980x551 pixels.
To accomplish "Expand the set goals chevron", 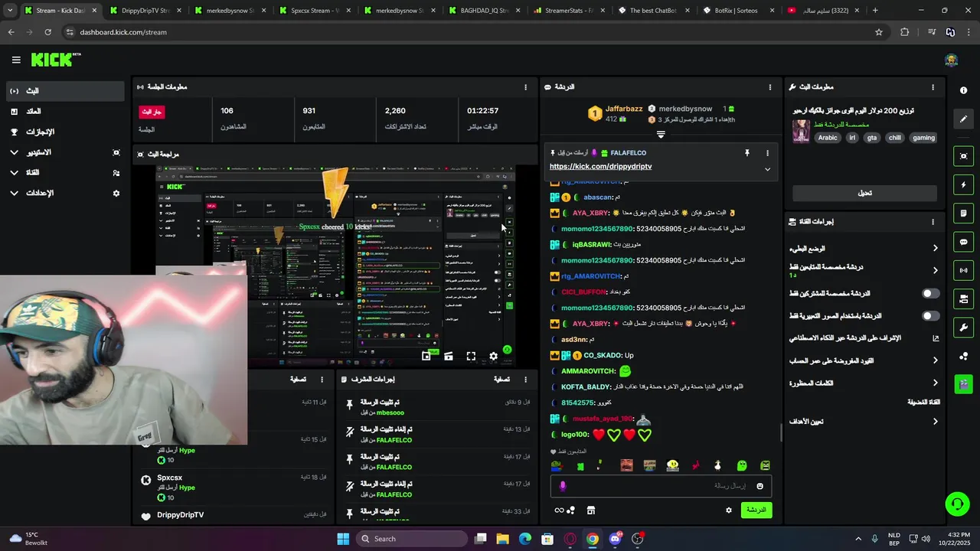I will coord(935,422).
